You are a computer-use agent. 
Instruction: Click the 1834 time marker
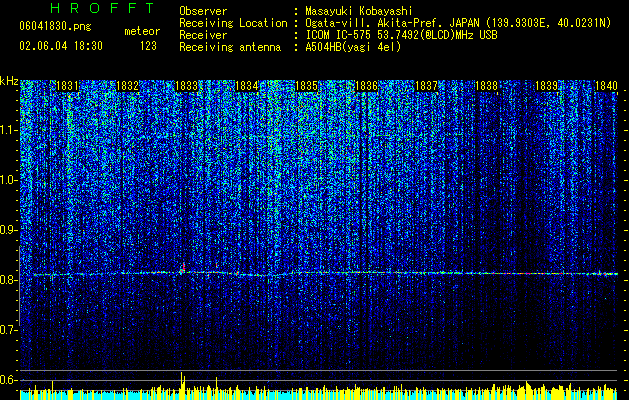coord(247,86)
